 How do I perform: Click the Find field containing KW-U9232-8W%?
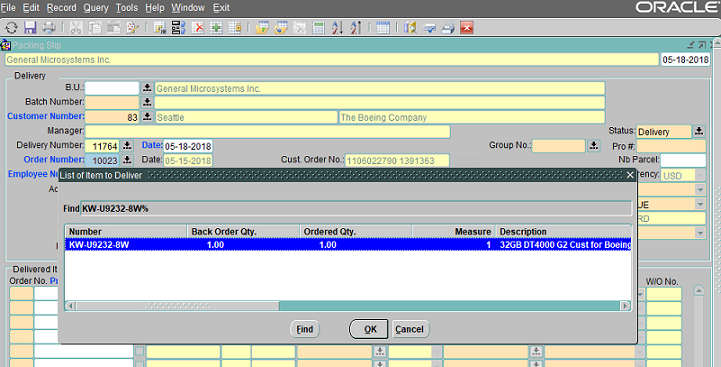tap(356, 209)
